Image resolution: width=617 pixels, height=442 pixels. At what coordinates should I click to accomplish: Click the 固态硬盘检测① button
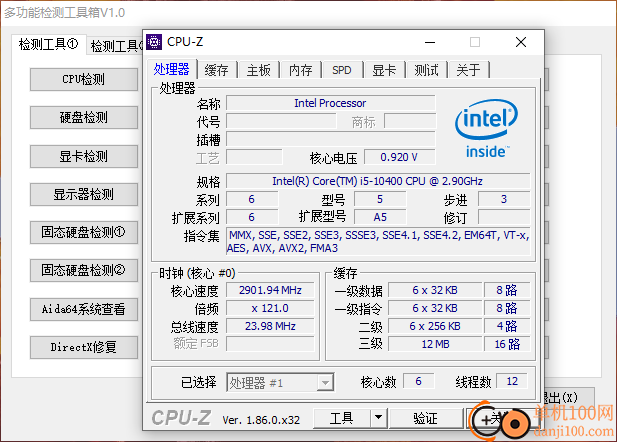(84, 232)
